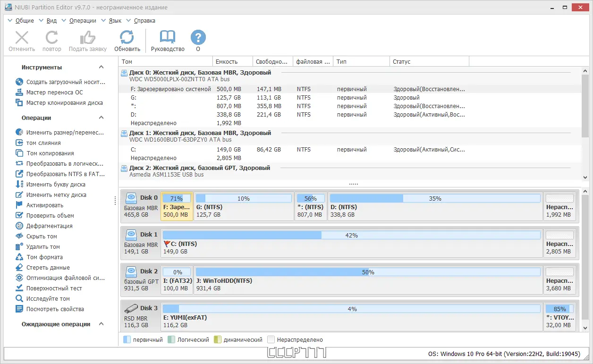Screen dimensions: 593x364
Task: Click the panel splitter dots handle
Action: pos(353,184)
